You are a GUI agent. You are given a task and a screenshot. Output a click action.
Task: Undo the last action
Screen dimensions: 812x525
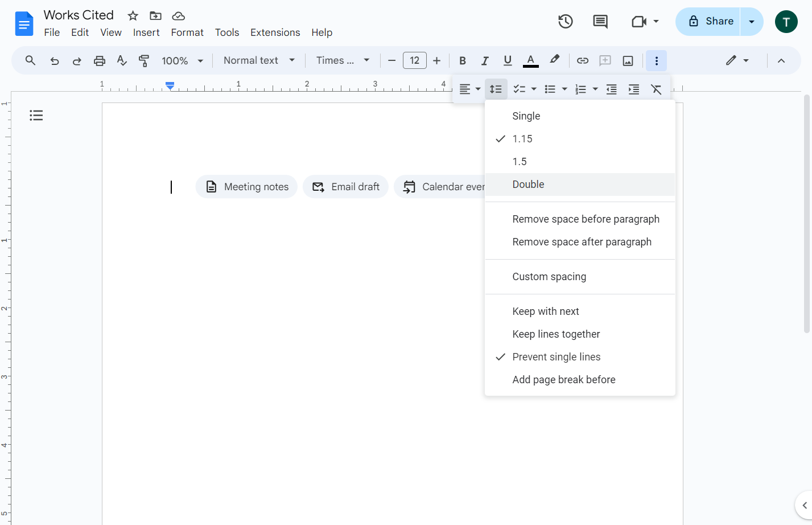55,61
